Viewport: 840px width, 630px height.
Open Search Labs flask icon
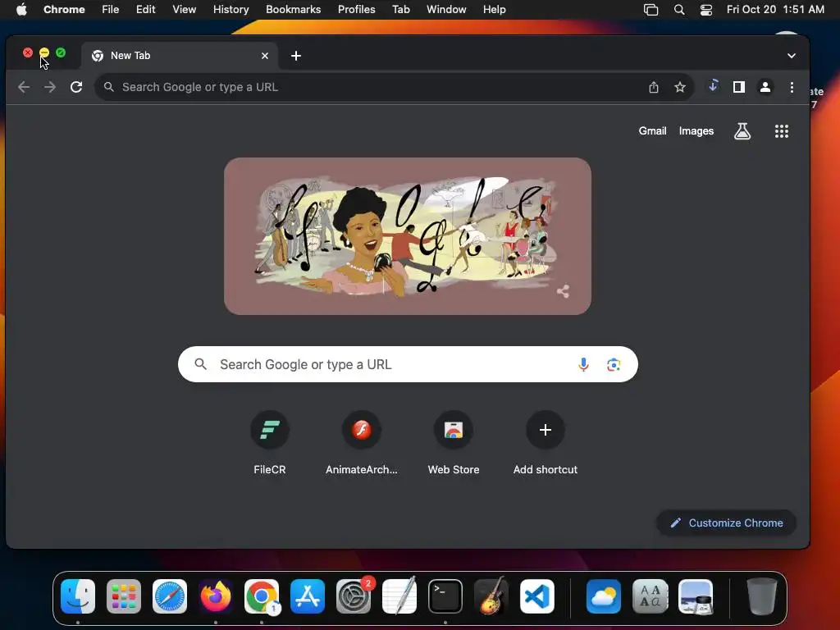point(742,131)
